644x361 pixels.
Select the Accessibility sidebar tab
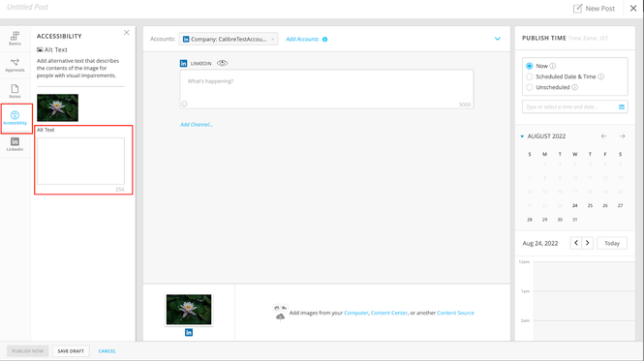click(x=15, y=118)
